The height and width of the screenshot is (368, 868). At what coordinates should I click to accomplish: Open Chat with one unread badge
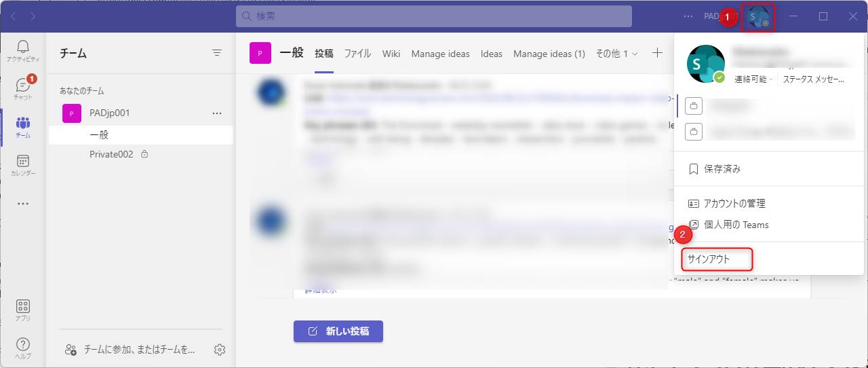[23, 89]
